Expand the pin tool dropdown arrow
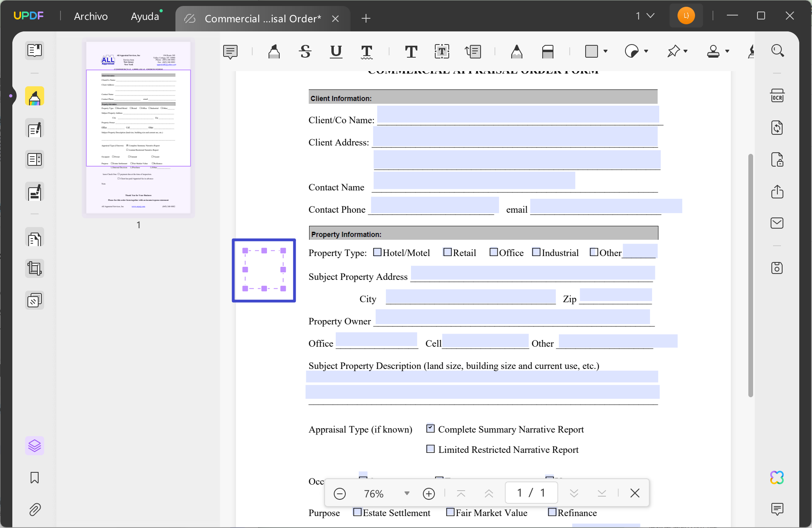 tap(685, 51)
